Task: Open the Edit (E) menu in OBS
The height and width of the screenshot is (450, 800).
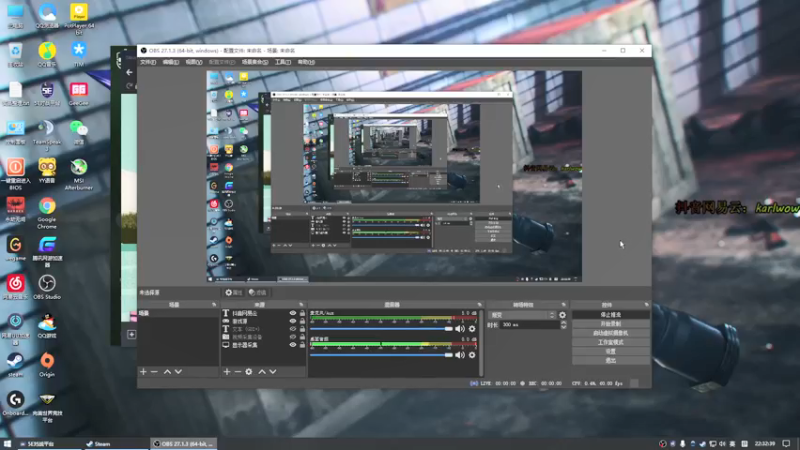Action: tap(171, 62)
